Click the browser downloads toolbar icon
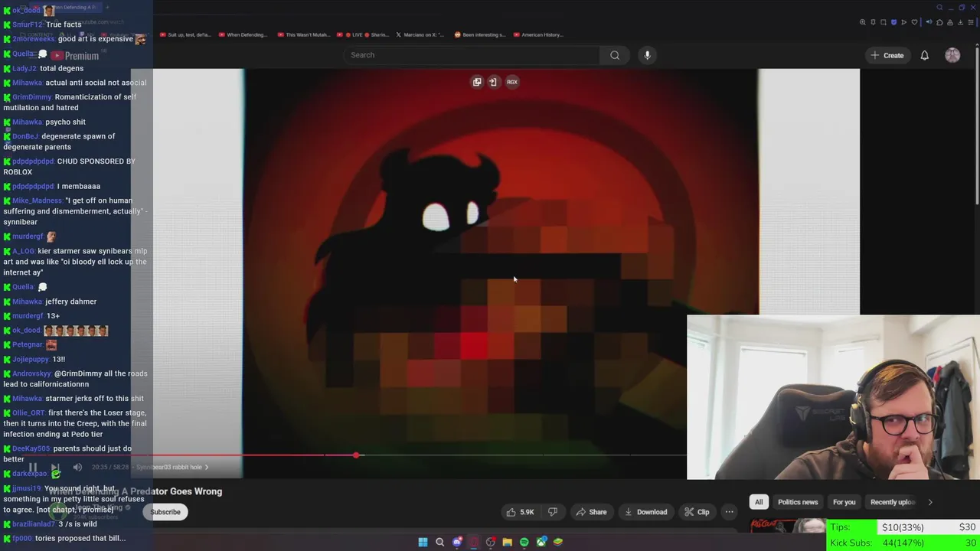This screenshot has height=551, width=980. (962, 22)
